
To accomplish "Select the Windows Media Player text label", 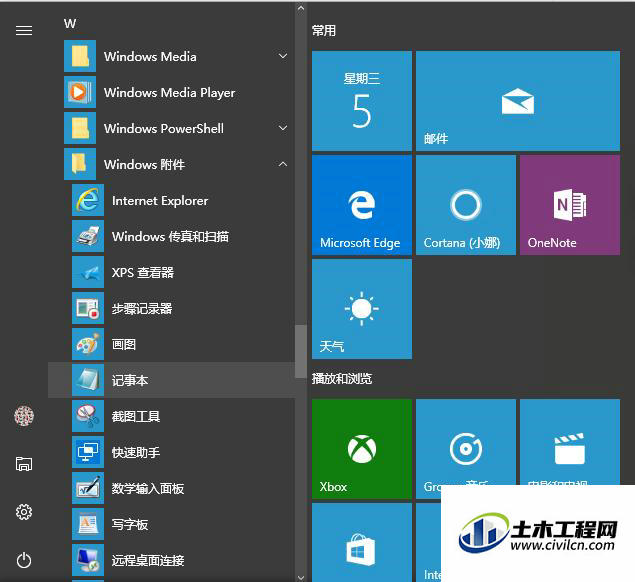I will click(x=169, y=93).
